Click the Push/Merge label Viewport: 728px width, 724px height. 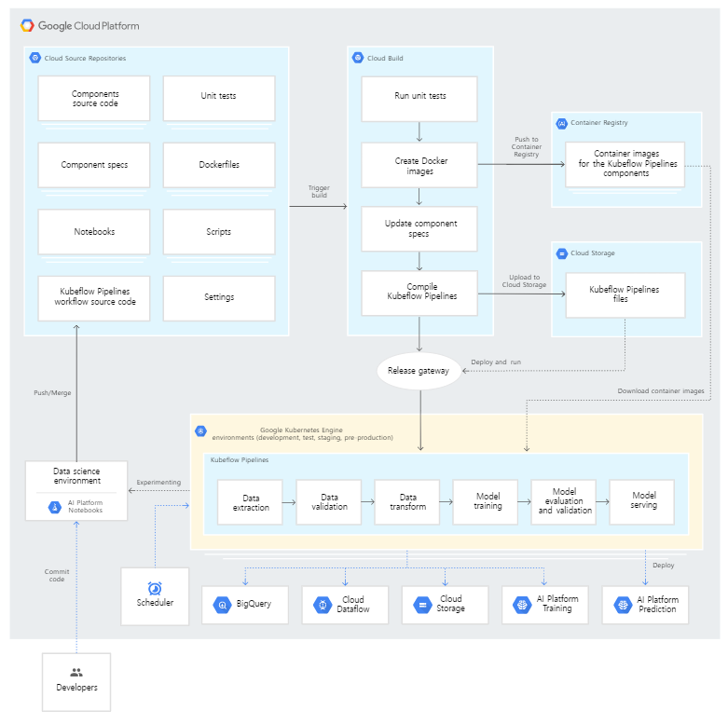pyautogui.click(x=52, y=392)
